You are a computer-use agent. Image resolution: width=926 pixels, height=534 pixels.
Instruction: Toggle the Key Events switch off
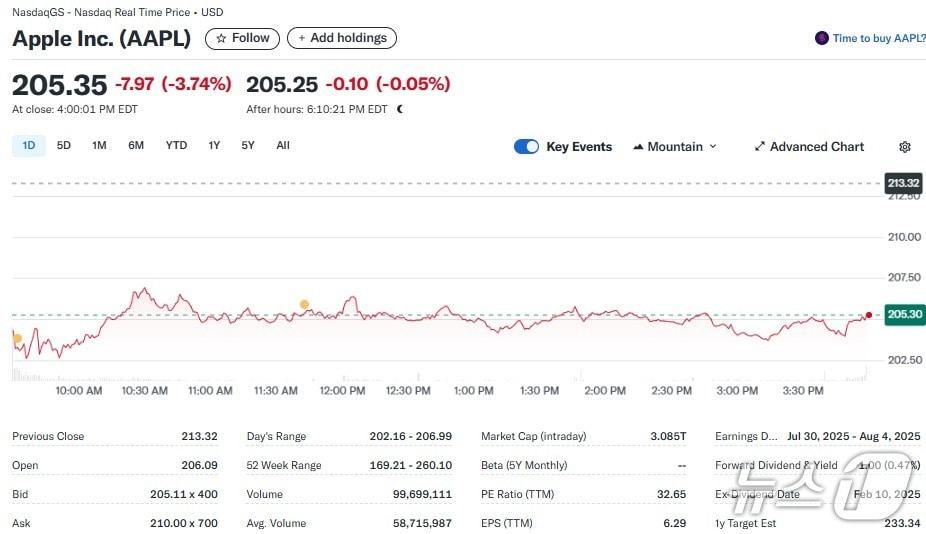526,147
